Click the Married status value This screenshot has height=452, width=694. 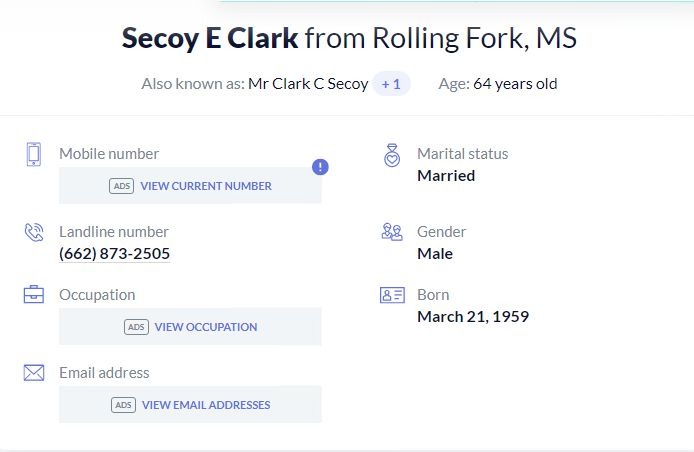tap(446, 176)
